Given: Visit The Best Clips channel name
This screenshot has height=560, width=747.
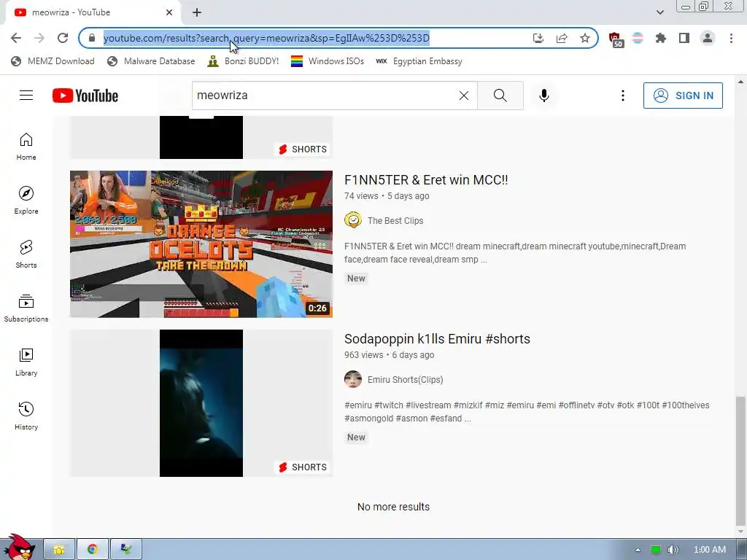Looking at the screenshot, I should coord(395,220).
